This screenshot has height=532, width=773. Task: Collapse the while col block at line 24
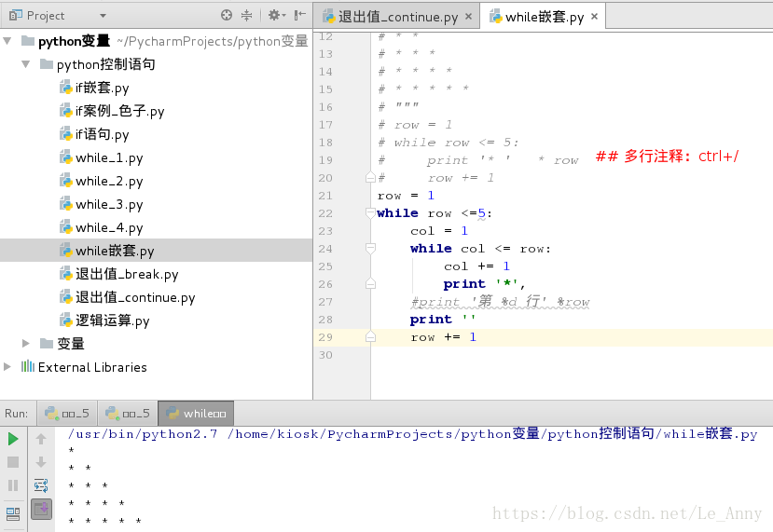click(371, 248)
